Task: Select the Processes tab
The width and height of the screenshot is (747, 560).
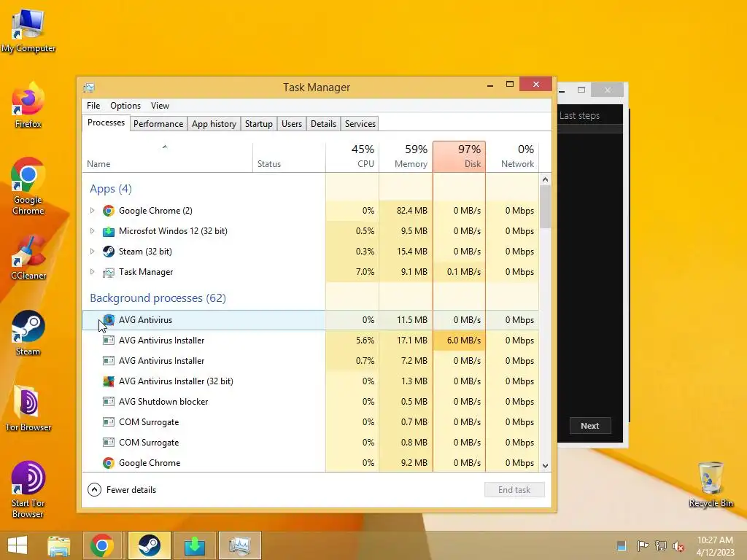Action: 106,122
